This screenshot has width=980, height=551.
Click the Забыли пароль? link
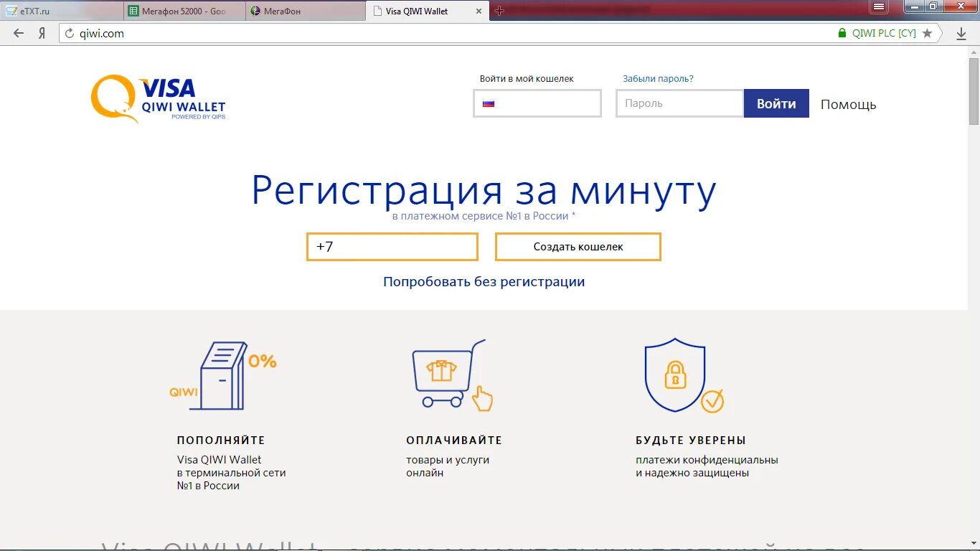(658, 79)
